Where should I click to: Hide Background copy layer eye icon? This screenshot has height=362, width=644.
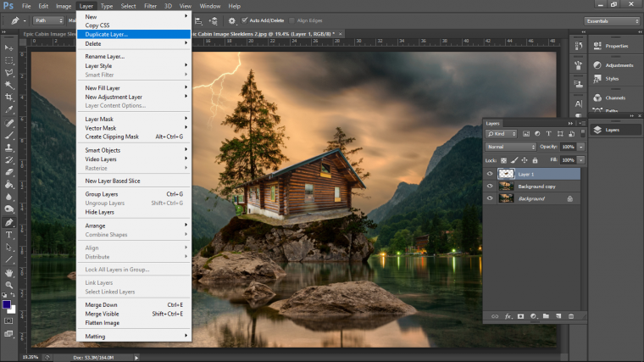[490, 187]
